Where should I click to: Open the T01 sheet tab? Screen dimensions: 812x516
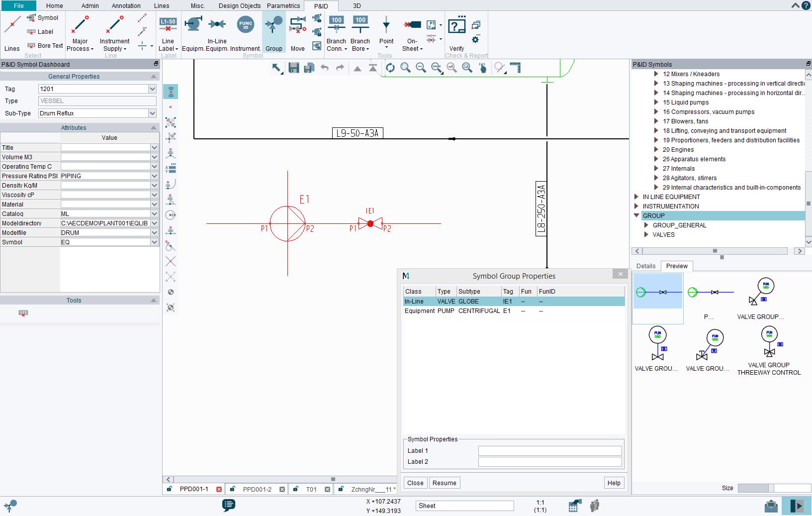point(311,489)
